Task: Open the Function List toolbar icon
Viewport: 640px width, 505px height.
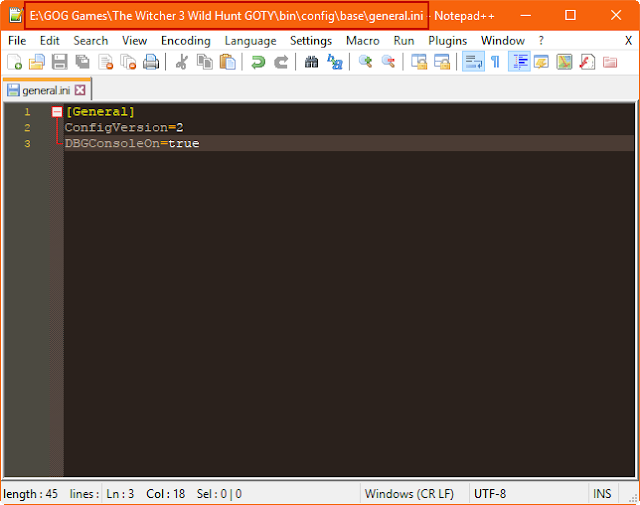Action: [587, 62]
